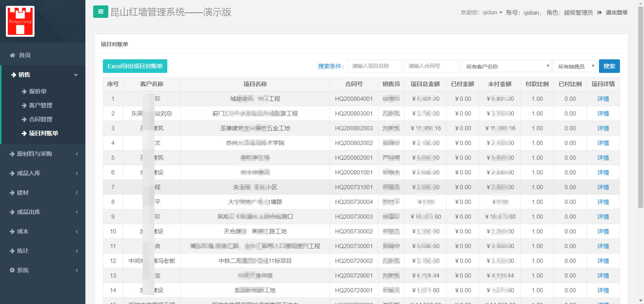Click the 请输入项目名称 input field
Viewport: 644px width, 304px height.
(375, 66)
